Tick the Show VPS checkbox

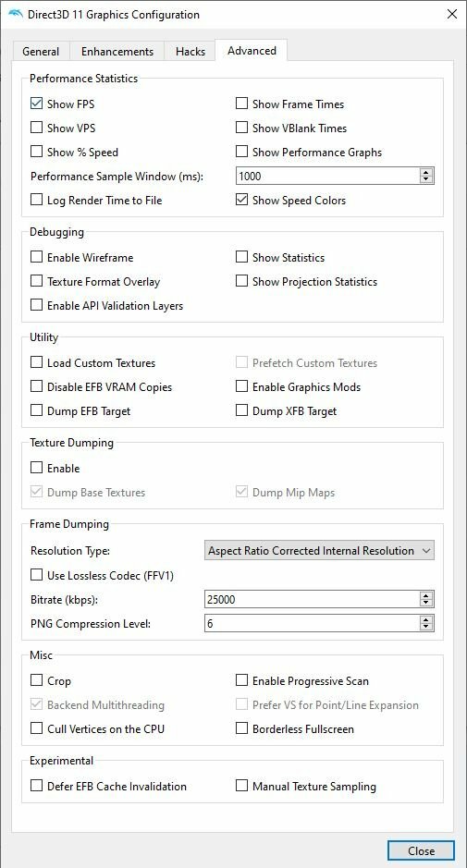click(37, 128)
